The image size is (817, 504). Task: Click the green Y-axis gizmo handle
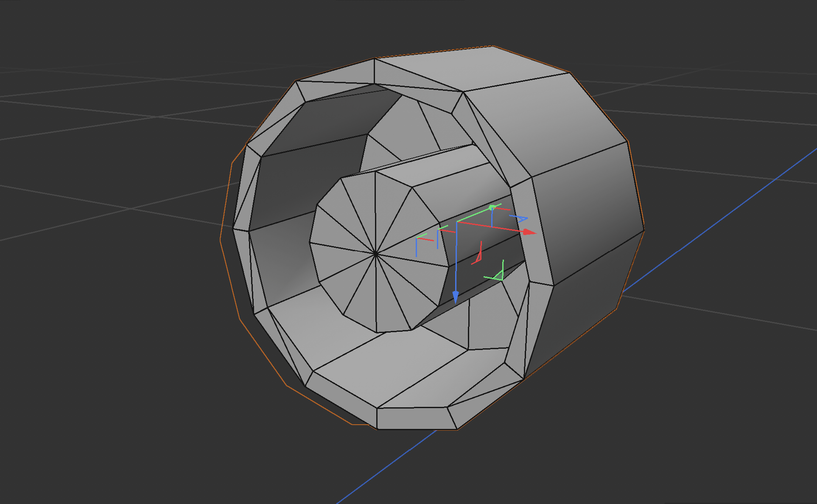pos(492,207)
